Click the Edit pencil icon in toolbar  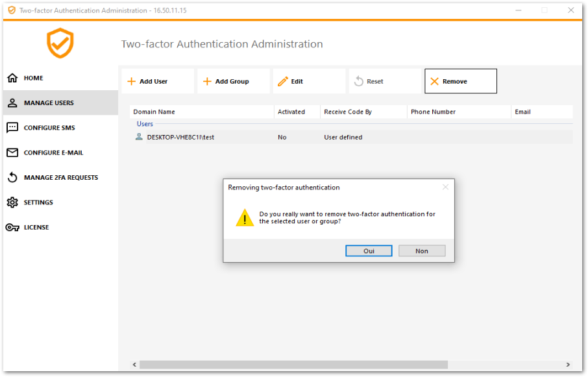284,80
